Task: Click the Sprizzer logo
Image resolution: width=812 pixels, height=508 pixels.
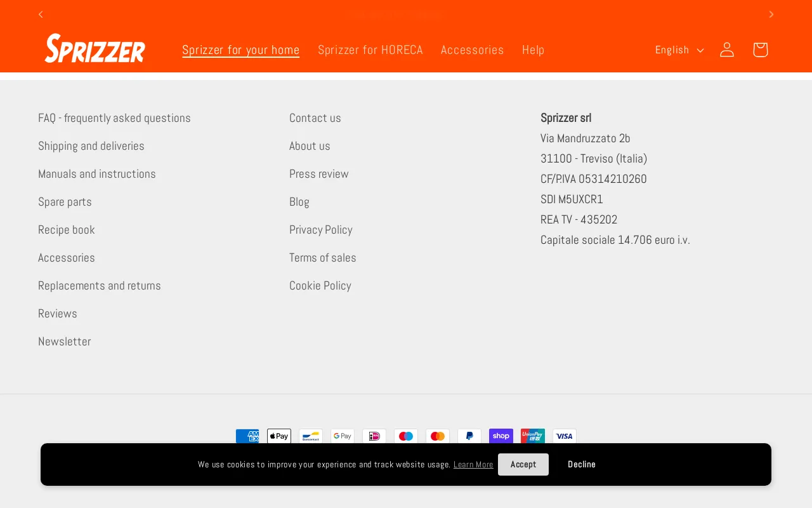Action: point(94,48)
